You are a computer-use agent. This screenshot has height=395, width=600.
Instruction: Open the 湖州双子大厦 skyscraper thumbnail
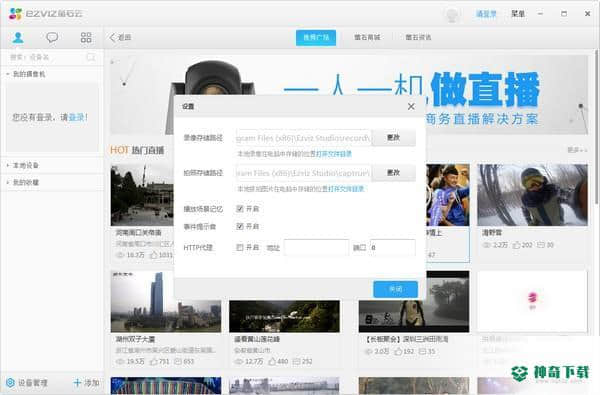click(x=166, y=302)
